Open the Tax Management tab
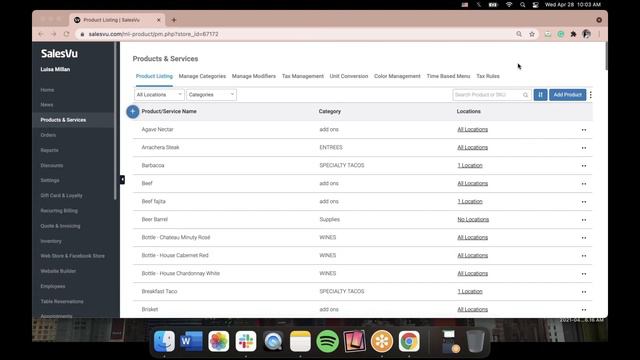This screenshot has height=360, width=640. [x=303, y=76]
